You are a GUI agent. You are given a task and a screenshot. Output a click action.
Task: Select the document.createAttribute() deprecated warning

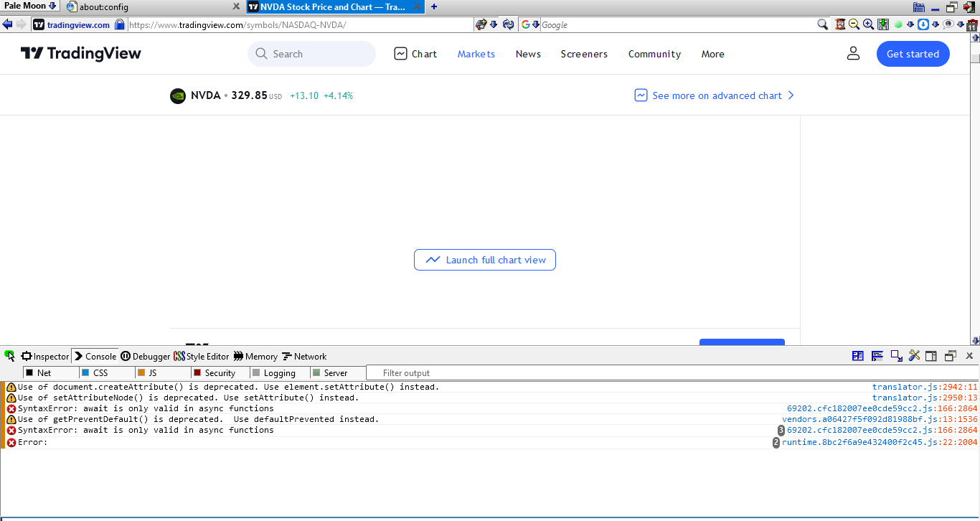pyautogui.click(x=228, y=387)
